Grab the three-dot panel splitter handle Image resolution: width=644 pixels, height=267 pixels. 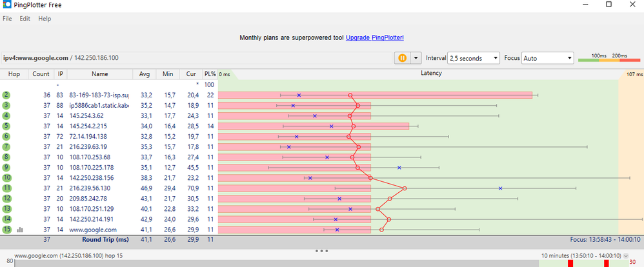(x=321, y=251)
